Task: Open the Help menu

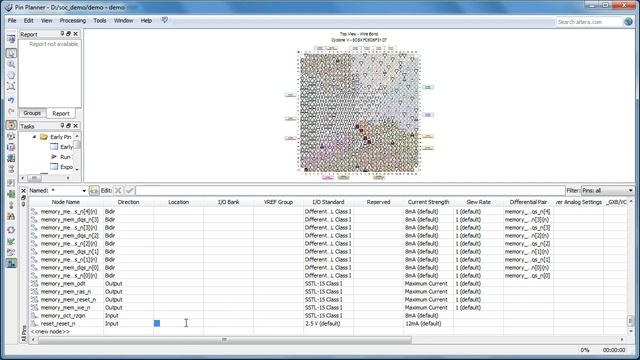Action: tap(146, 20)
